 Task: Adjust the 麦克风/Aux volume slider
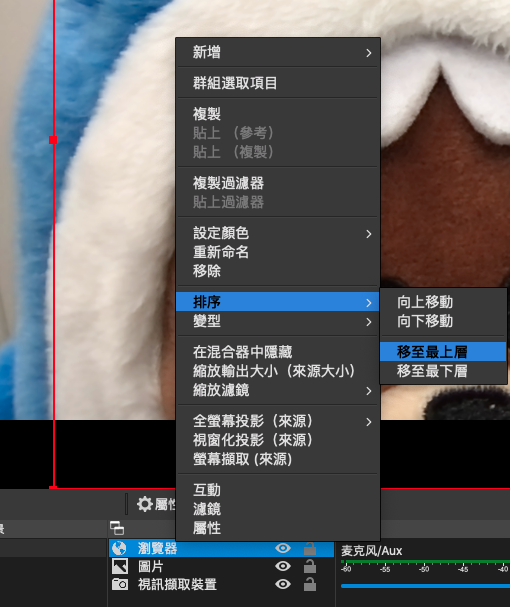425,586
